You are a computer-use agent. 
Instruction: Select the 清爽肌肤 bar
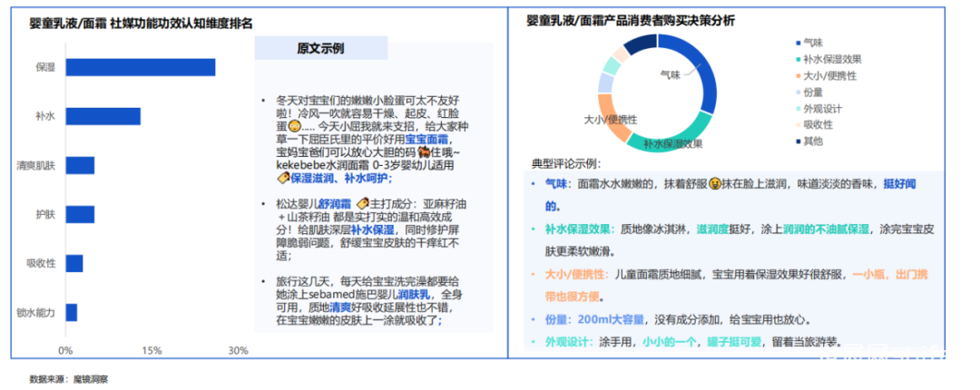click(x=80, y=165)
